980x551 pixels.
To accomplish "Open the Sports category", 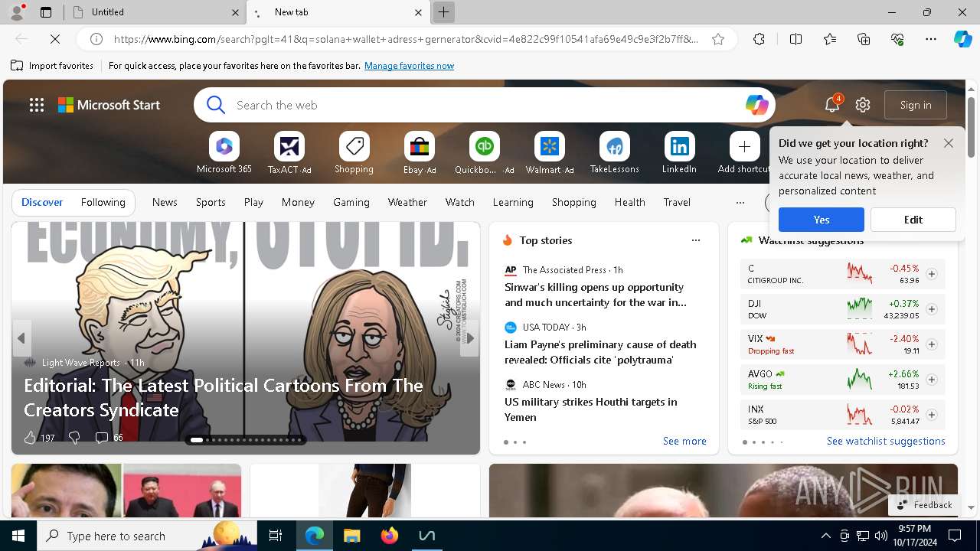I will click(x=211, y=202).
